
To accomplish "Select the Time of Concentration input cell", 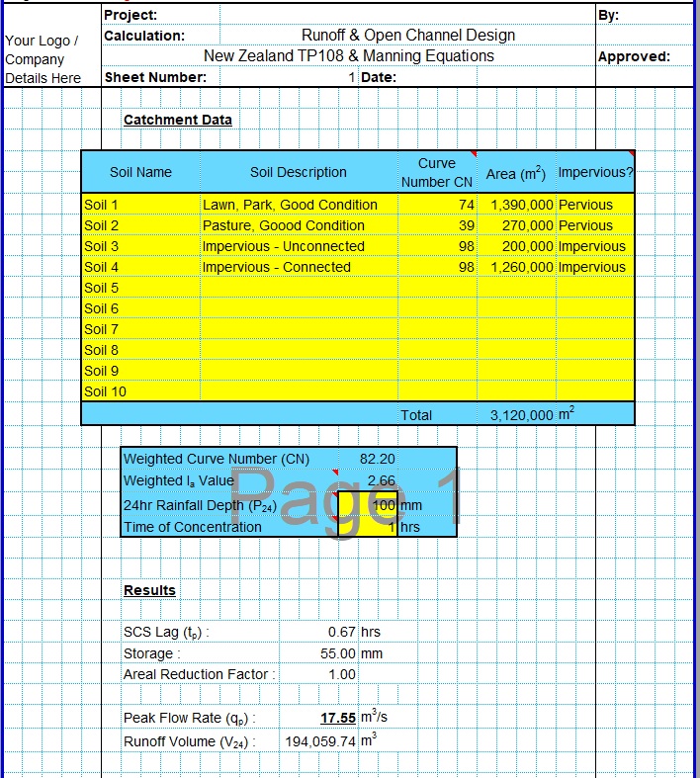I will [x=369, y=527].
